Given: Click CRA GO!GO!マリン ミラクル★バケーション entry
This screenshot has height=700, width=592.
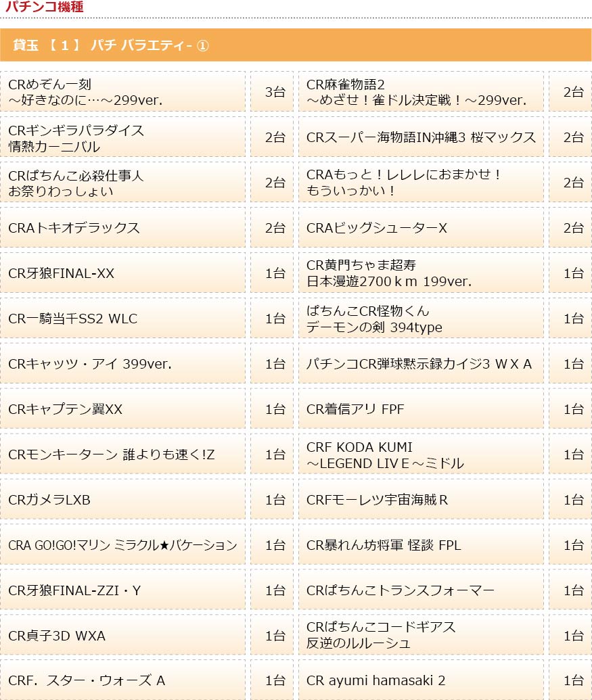Looking at the screenshot, I should coord(122,544).
